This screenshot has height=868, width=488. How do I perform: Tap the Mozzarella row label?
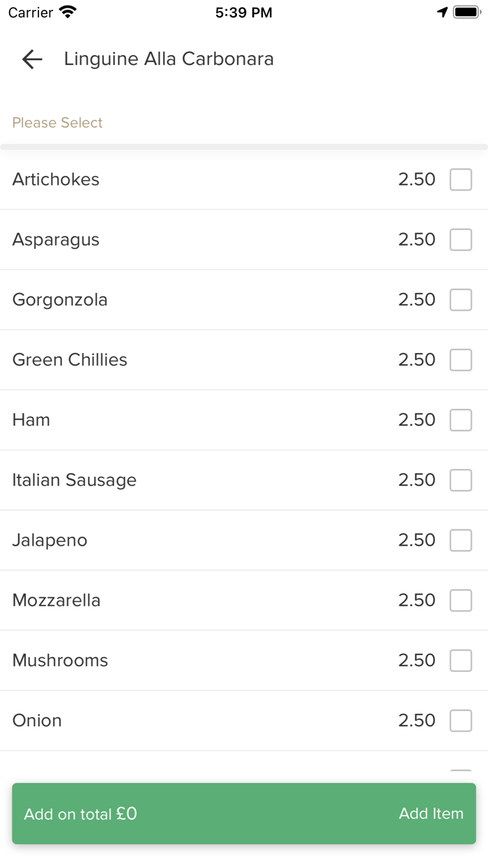pyautogui.click(x=56, y=600)
